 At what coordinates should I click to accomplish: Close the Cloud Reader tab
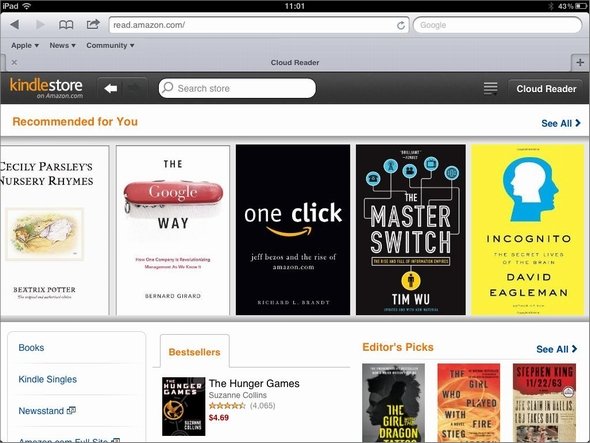14,62
